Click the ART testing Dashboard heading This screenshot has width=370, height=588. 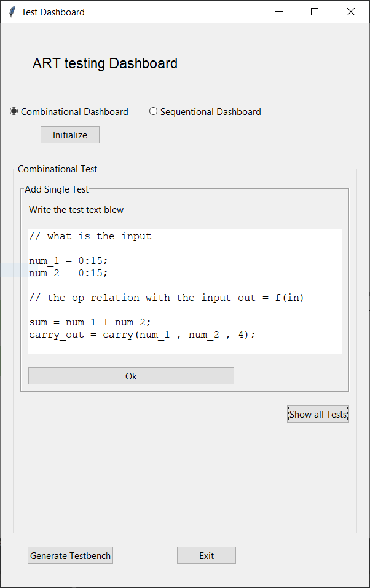[x=104, y=63]
